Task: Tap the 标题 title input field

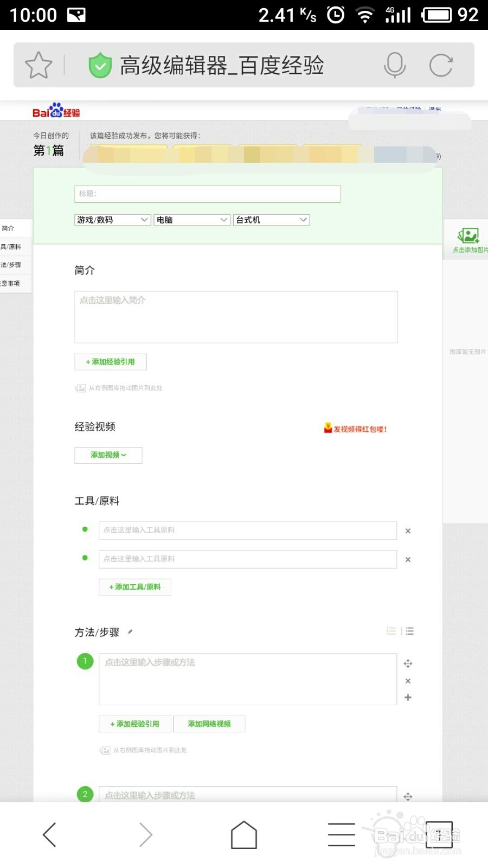Action: click(x=207, y=194)
